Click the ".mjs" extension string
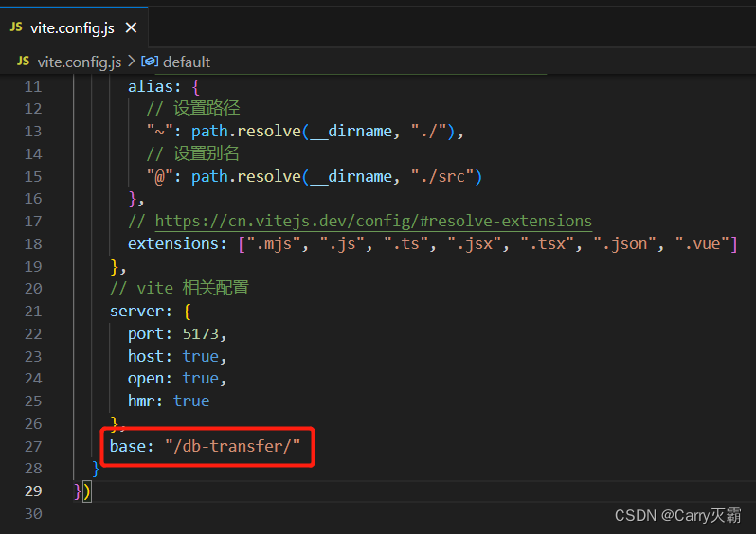The height and width of the screenshot is (534, 756). (274, 244)
